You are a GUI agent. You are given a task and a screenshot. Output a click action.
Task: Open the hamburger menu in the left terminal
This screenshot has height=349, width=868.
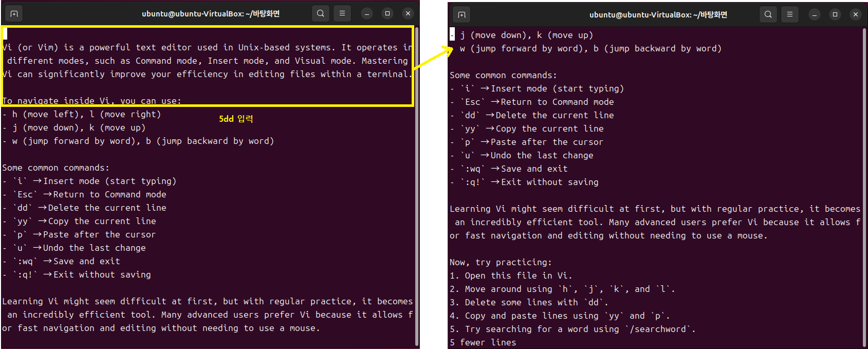pos(342,13)
